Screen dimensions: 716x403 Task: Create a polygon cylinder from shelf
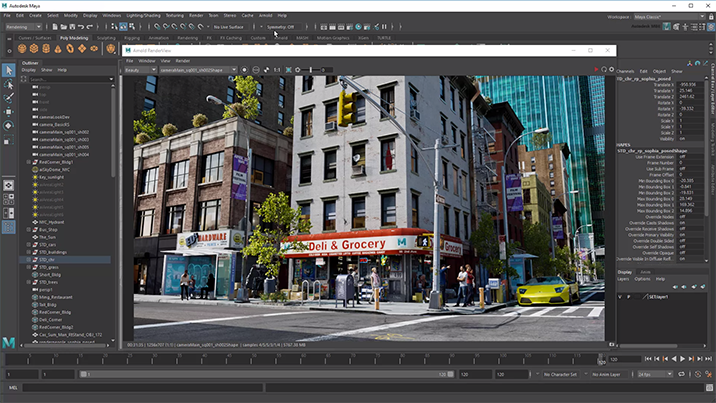(46, 48)
